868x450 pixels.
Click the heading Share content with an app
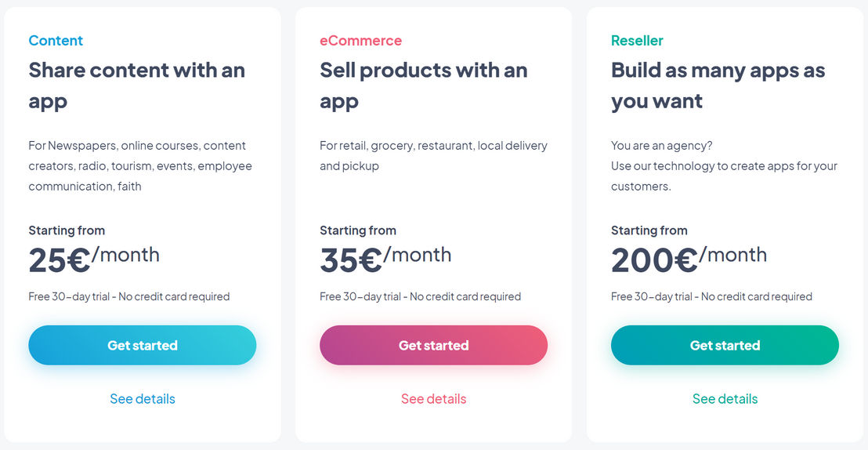pyautogui.click(x=137, y=85)
